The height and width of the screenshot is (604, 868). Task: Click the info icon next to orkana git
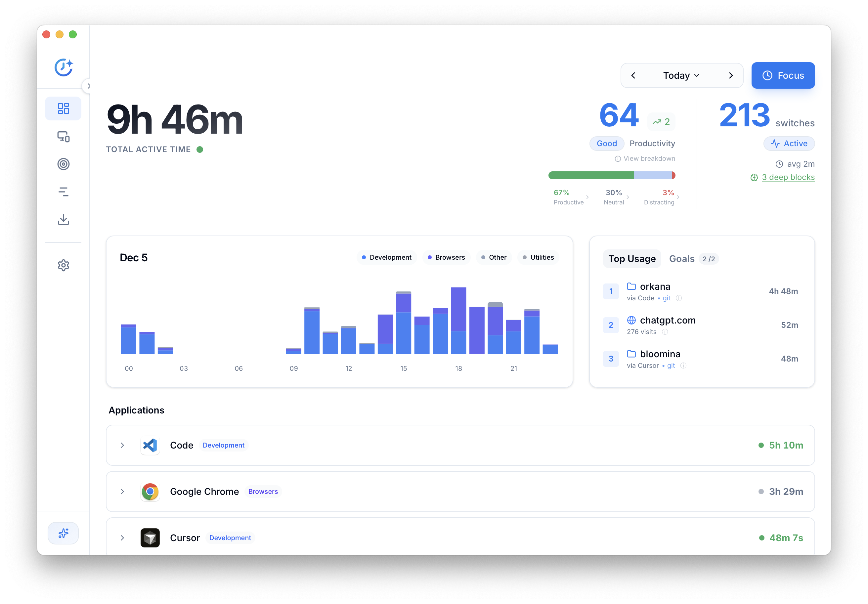[679, 298]
